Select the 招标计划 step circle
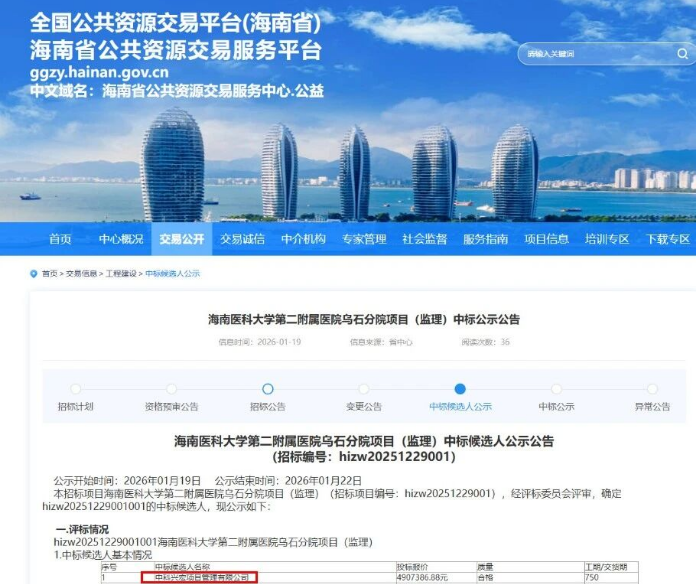The width and height of the screenshot is (696, 584). click(75, 389)
